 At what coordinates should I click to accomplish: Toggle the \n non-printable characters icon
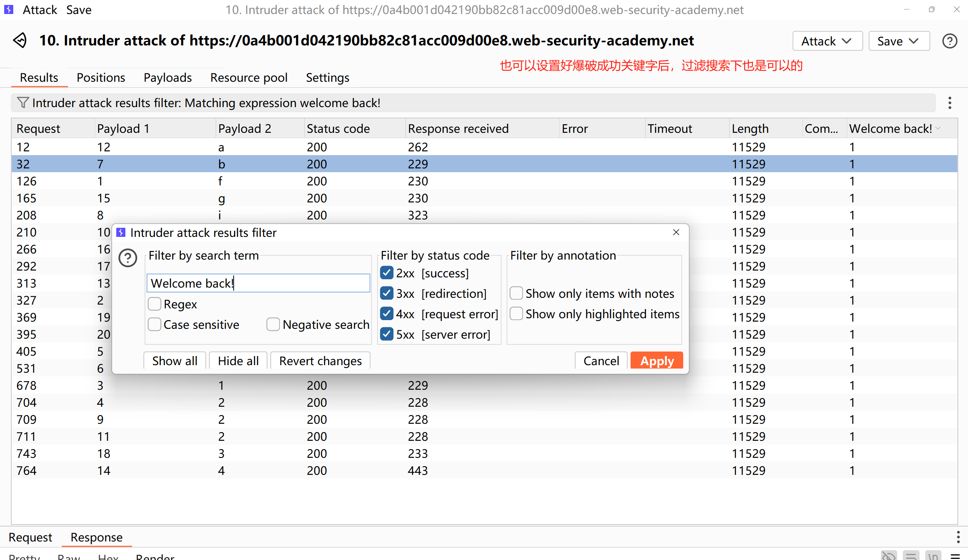tap(933, 556)
